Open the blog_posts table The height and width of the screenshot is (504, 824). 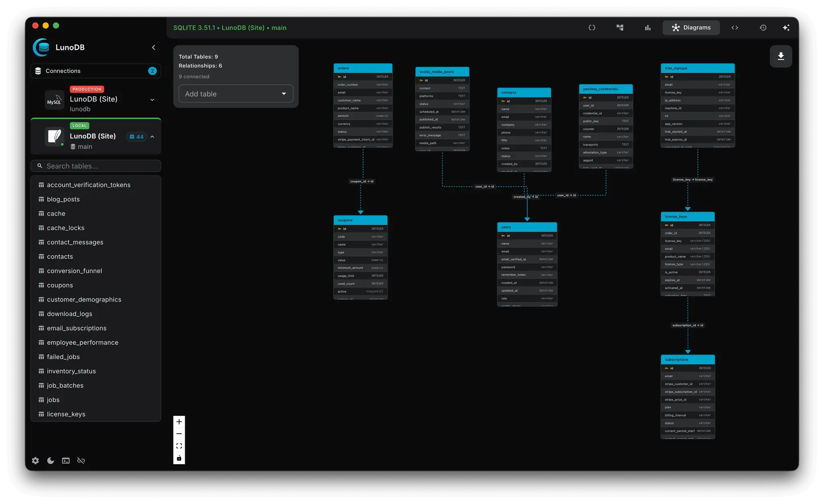[x=96, y=199]
